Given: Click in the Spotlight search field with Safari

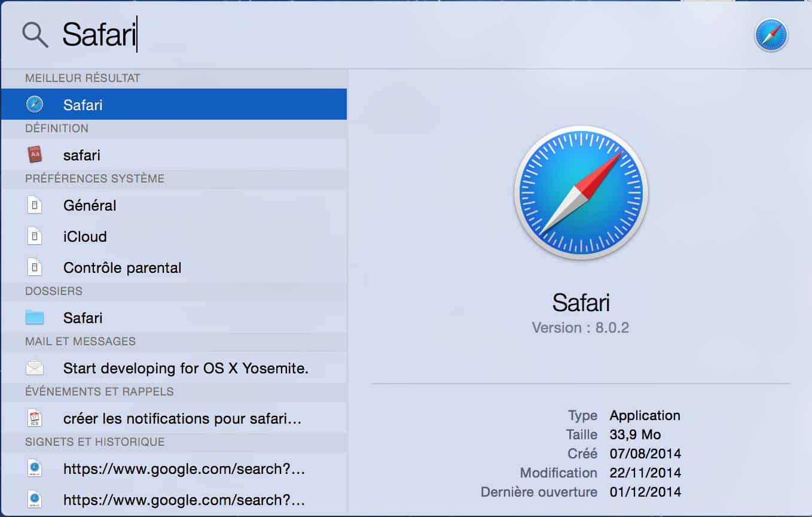Looking at the screenshot, I should [383, 35].
